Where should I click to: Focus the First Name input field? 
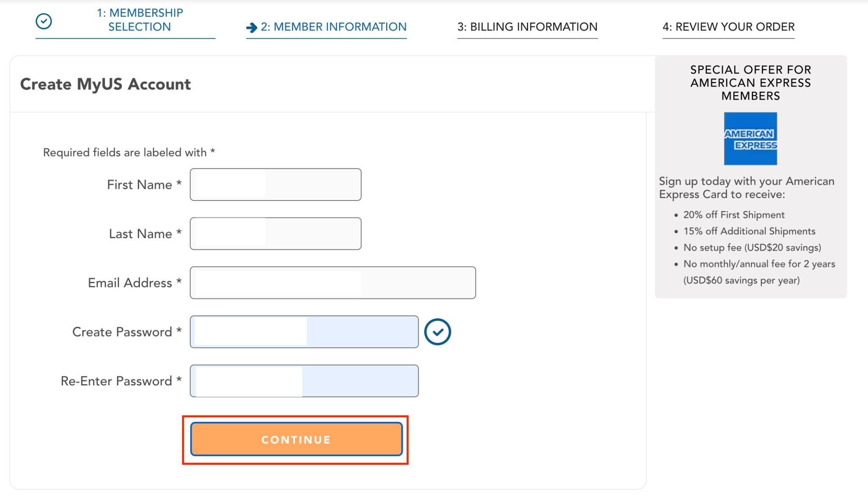pyautogui.click(x=275, y=185)
